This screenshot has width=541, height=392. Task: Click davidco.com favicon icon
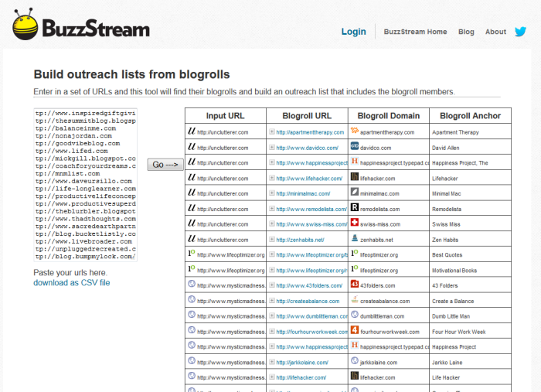tap(355, 145)
